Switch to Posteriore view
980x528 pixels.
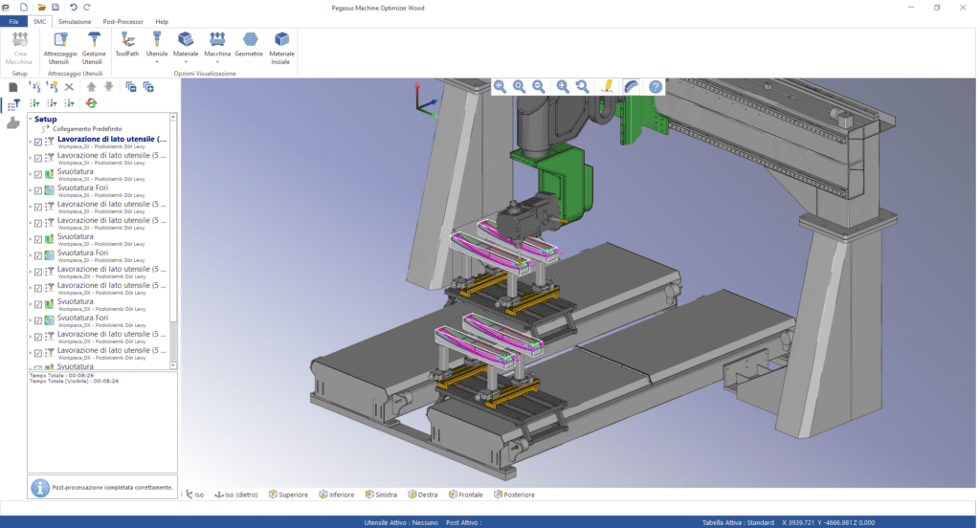pos(514,495)
